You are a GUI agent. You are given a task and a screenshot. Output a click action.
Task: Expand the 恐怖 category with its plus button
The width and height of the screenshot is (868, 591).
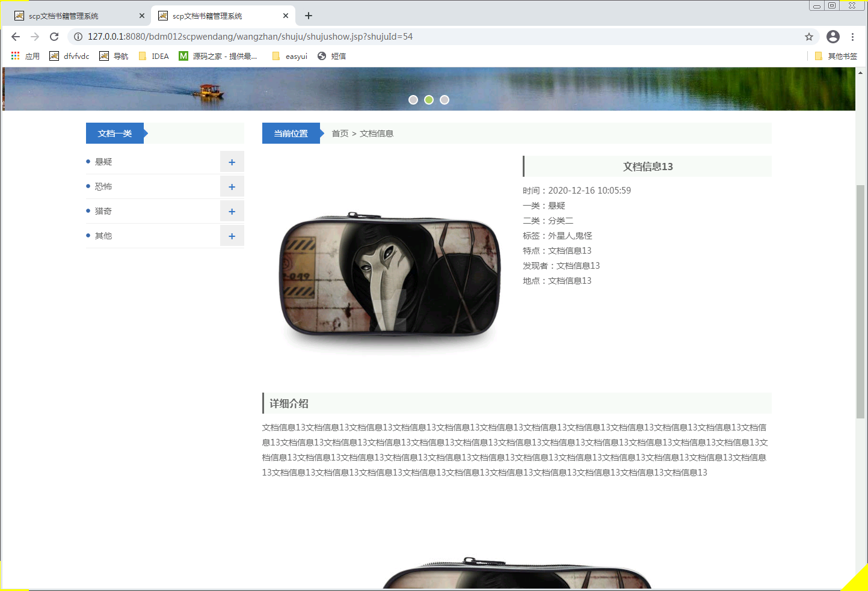232,186
